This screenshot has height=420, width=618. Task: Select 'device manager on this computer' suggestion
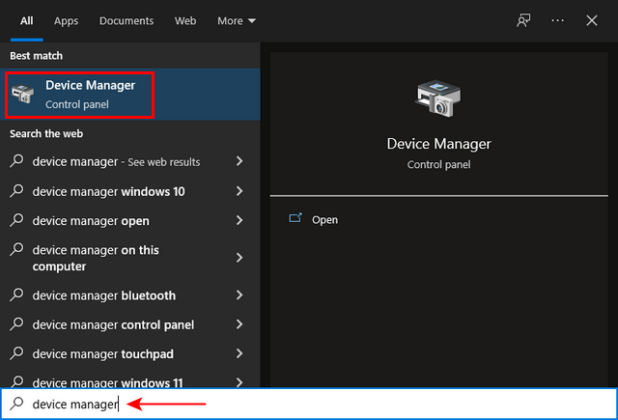95,258
